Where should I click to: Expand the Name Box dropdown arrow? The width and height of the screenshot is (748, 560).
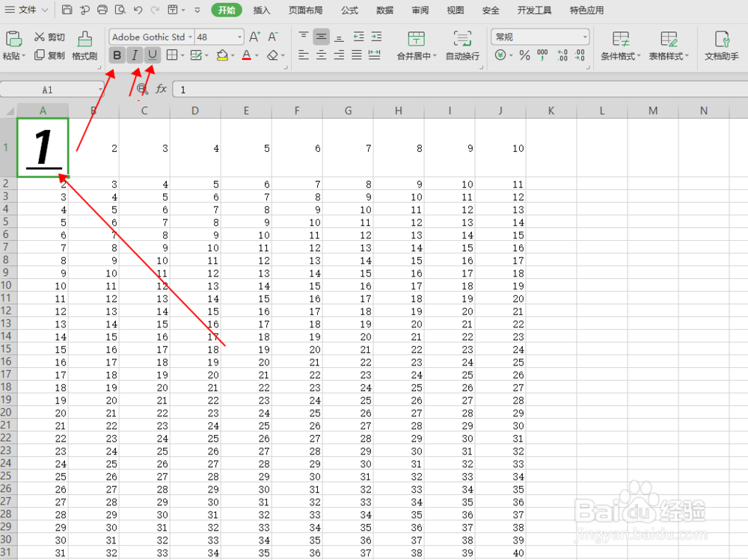101,90
